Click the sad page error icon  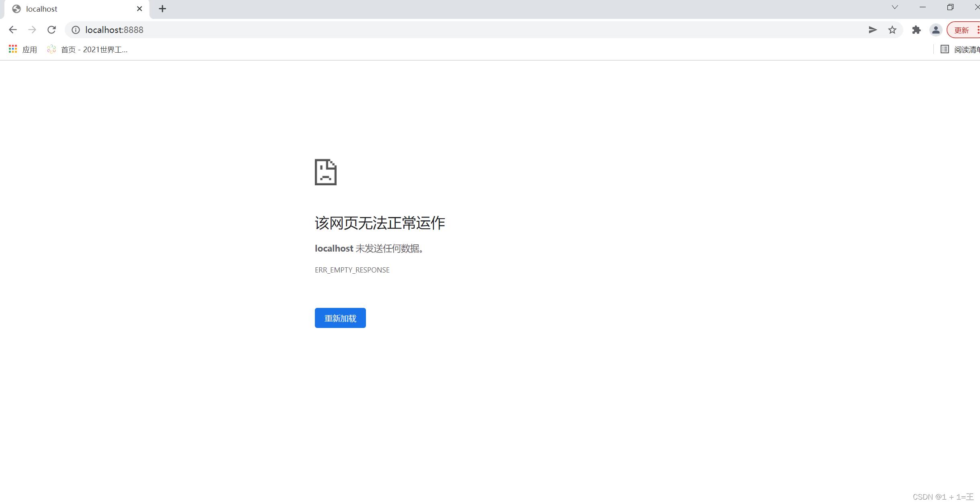tap(326, 172)
